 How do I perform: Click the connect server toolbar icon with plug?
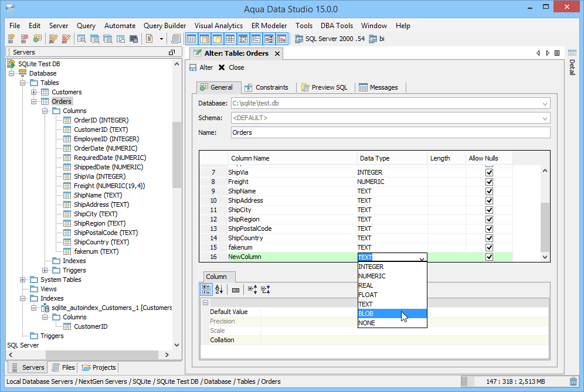pyautogui.click(x=53, y=38)
